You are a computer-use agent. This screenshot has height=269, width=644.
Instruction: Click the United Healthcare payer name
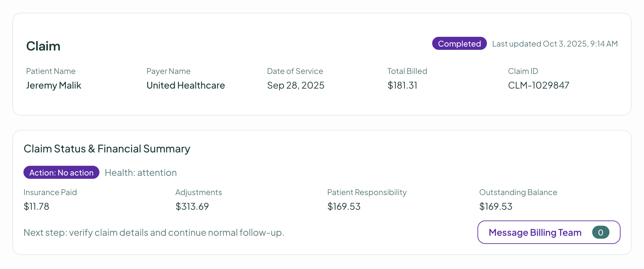point(185,85)
